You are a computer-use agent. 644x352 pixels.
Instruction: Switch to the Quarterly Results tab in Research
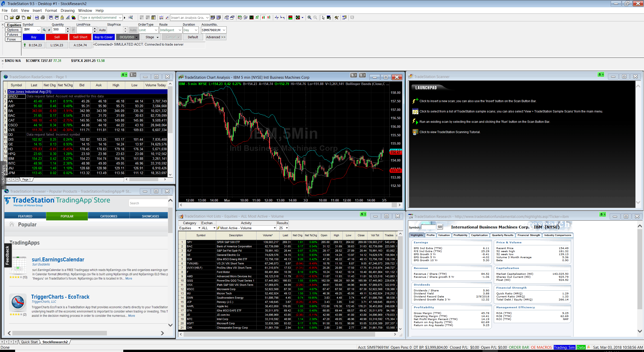(x=502, y=235)
